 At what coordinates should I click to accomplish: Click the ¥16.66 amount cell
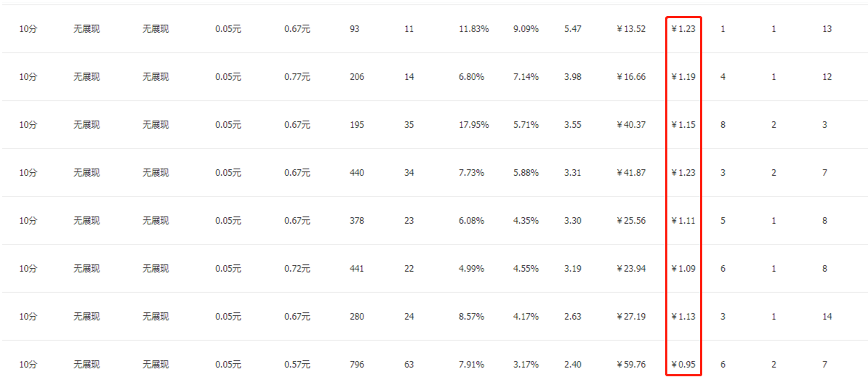coord(630,77)
